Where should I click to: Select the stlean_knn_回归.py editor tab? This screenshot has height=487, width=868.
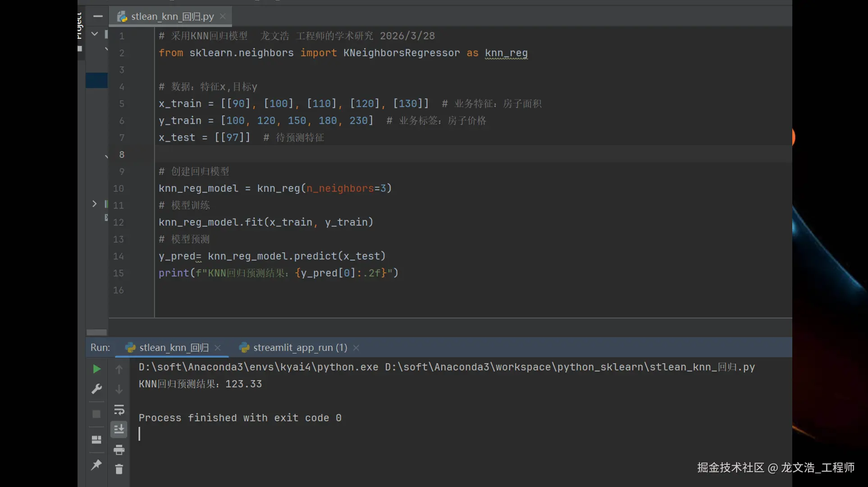172,17
